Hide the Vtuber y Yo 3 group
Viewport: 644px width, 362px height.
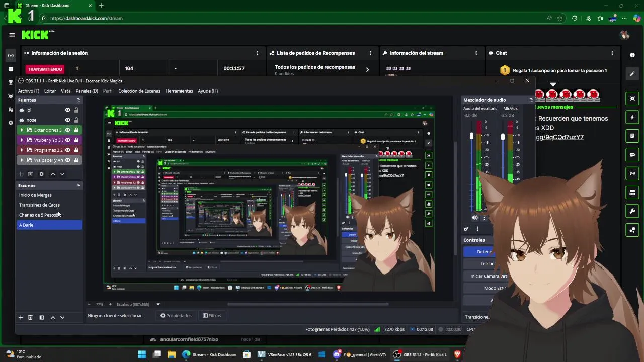click(x=67, y=140)
